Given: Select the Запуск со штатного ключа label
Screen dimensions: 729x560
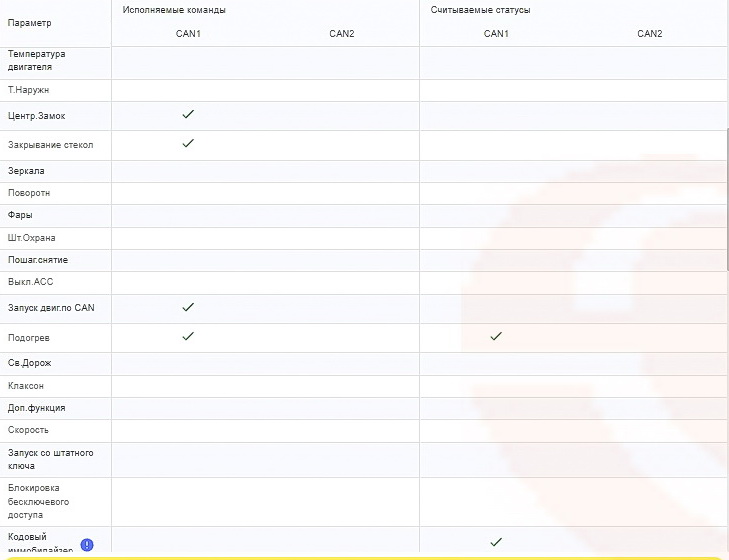Looking at the screenshot, I should (x=50, y=460).
